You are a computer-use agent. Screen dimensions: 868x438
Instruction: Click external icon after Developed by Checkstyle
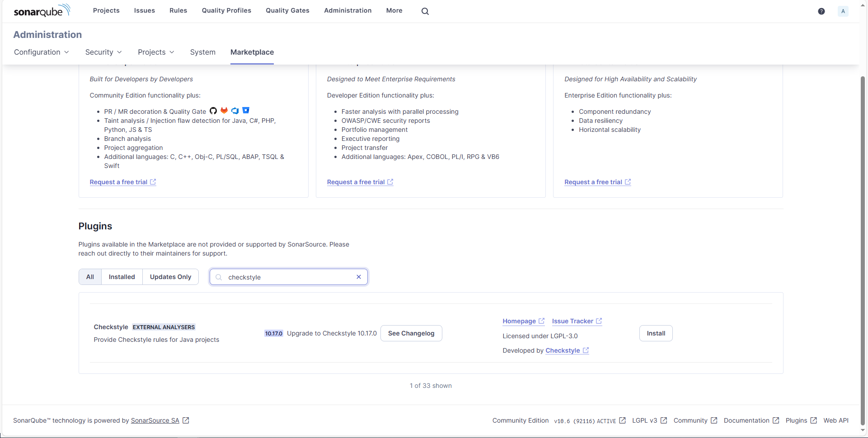[x=586, y=350]
